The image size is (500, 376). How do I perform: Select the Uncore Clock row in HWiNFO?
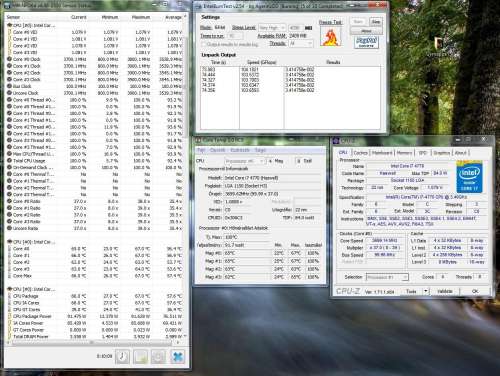pyautogui.click(x=95, y=93)
